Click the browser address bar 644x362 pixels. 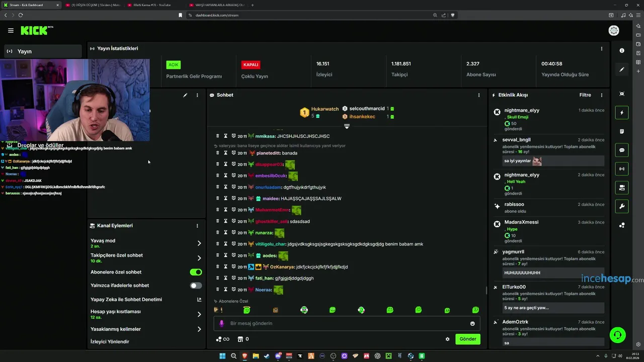click(x=312, y=15)
